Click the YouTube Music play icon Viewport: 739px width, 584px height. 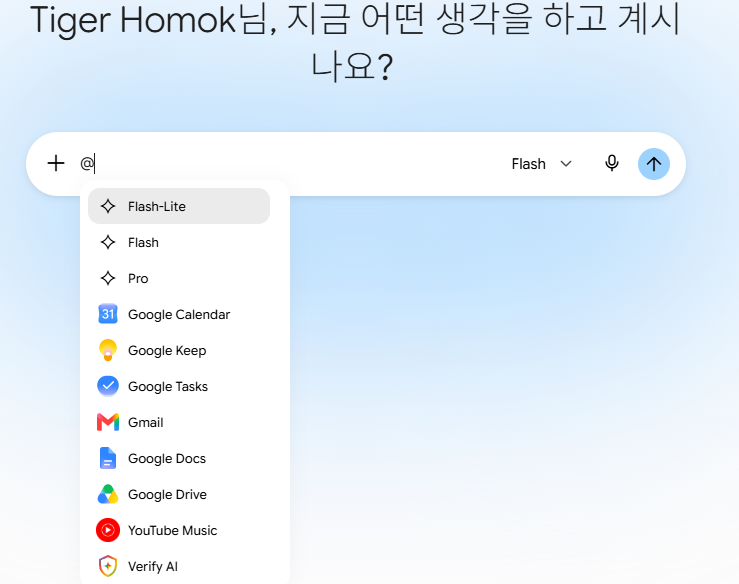(x=108, y=530)
